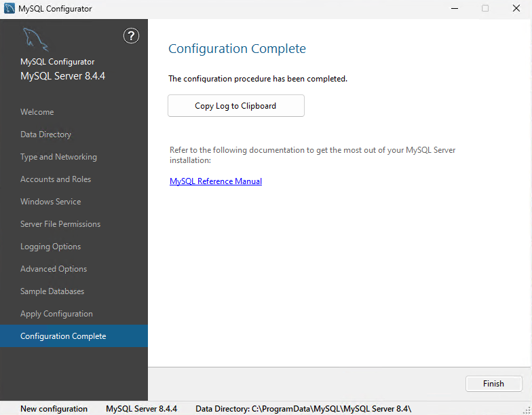Click the Data Directory path in status bar

point(303,409)
